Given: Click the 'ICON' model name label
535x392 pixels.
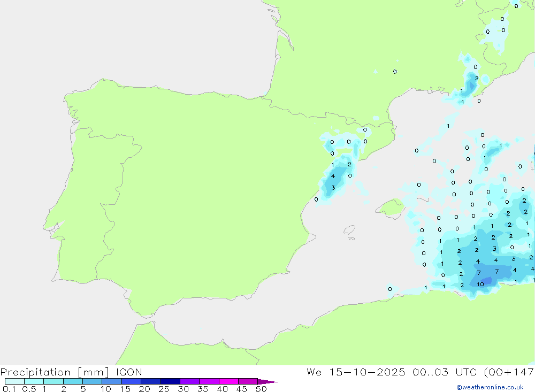Looking at the screenshot, I should 129,372.
